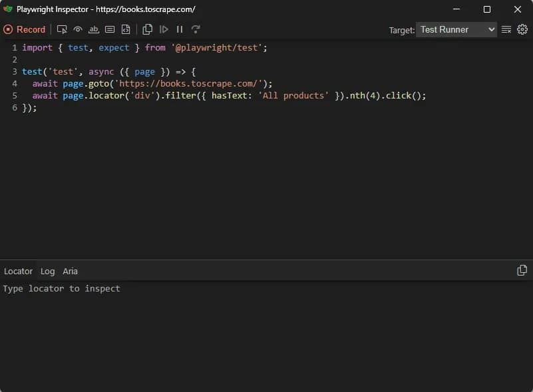Minimize the Playwright Inspector window
This screenshot has height=392, width=533.
[x=456, y=9]
